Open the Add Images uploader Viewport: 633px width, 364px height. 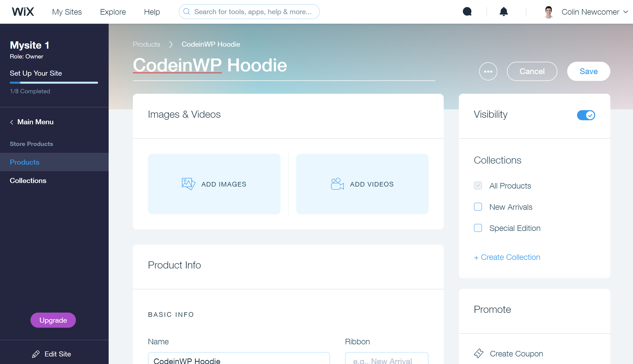click(214, 184)
